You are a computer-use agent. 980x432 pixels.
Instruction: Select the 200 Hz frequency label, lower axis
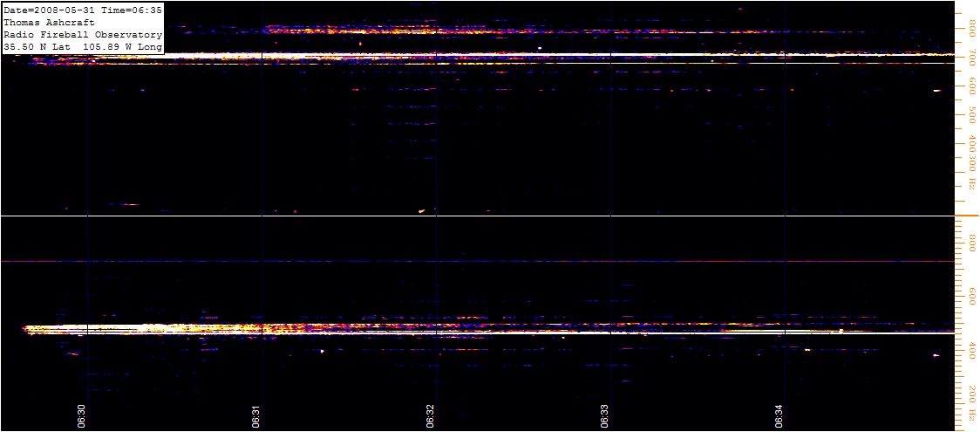972,402
